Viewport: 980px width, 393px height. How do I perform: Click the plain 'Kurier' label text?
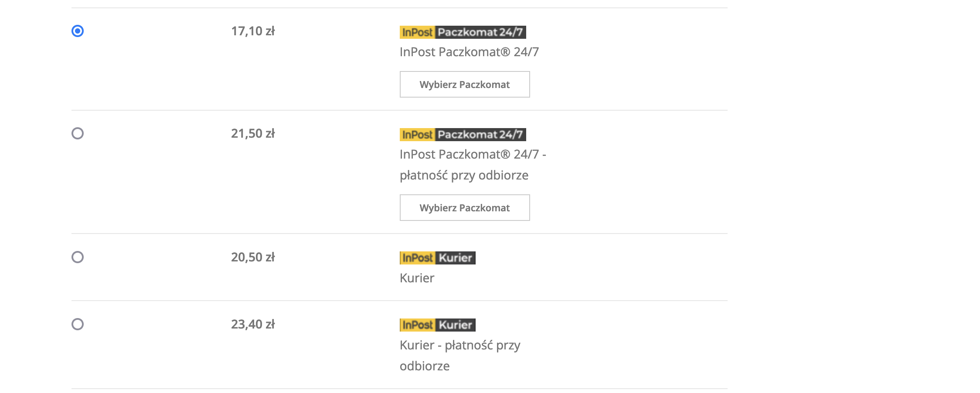[x=417, y=278]
